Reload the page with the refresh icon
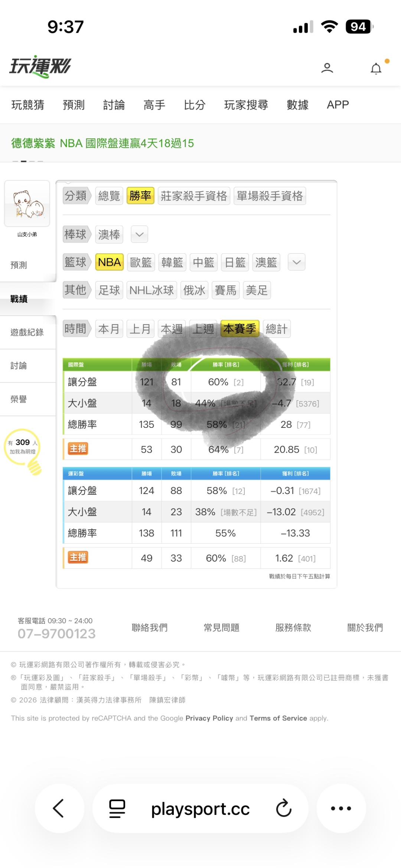Viewport: 401px width, 868px height. point(284,808)
